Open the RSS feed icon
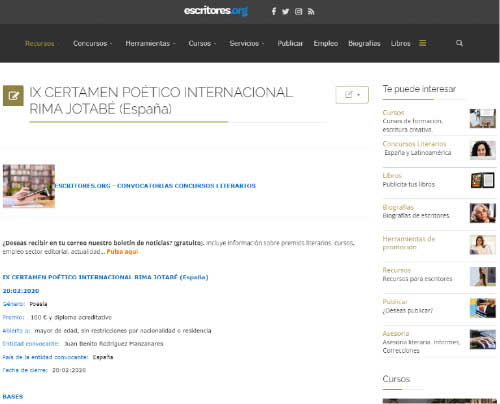The width and height of the screenshot is (500, 404). (311, 12)
